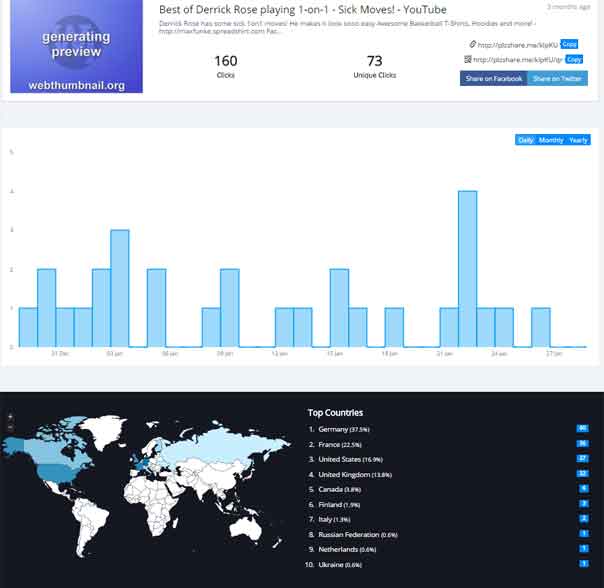The image size is (604, 588).
Task: Copy the QR code URL ending in /qr
Action: click(x=574, y=59)
